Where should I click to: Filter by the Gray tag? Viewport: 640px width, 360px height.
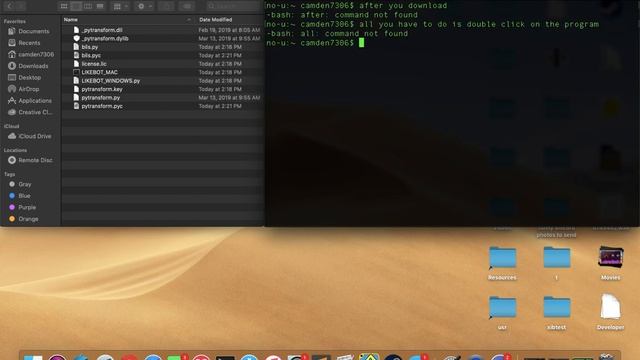coord(20,184)
